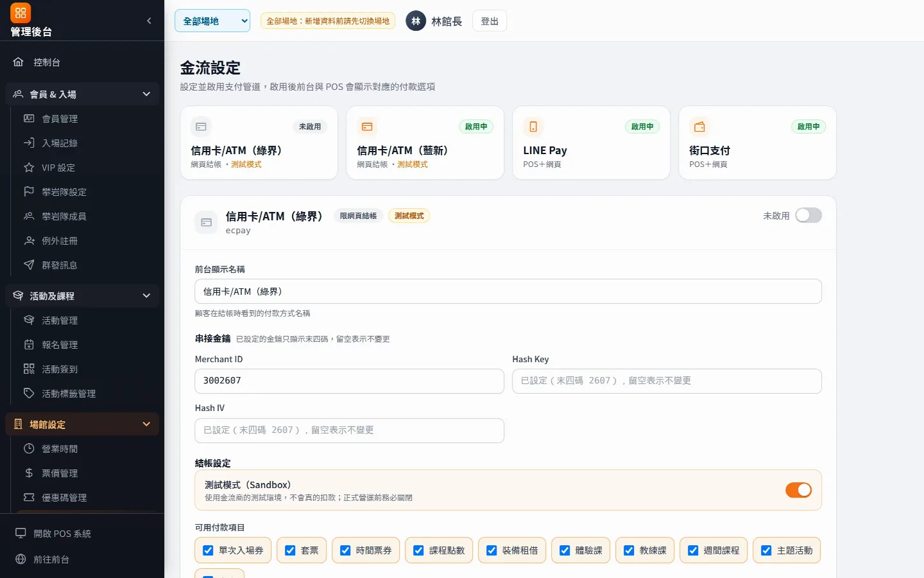Click the wallet icon on the 街口支付 card
This screenshot has height=578, width=924.
[699, 127]
